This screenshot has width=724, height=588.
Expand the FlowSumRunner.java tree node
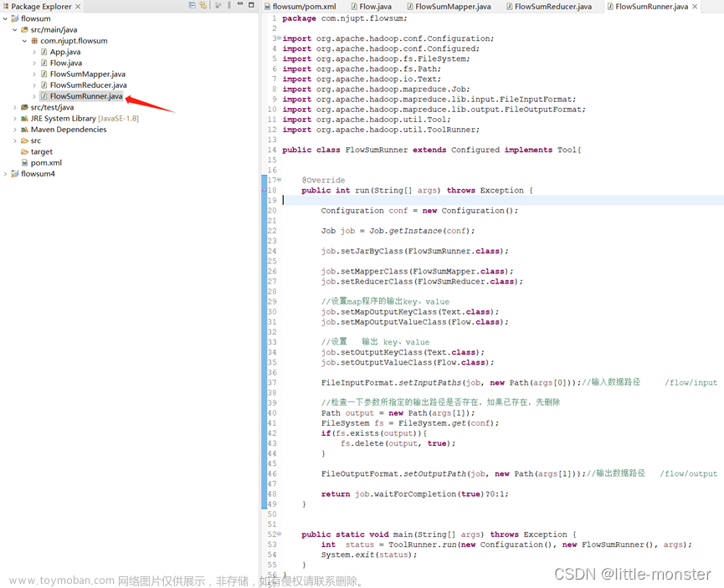(34, 96)
